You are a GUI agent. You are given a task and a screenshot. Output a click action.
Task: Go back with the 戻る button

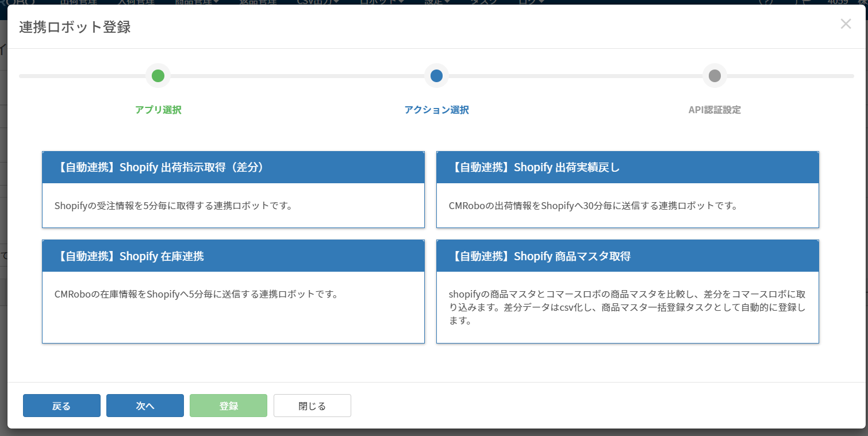[62, 406]
